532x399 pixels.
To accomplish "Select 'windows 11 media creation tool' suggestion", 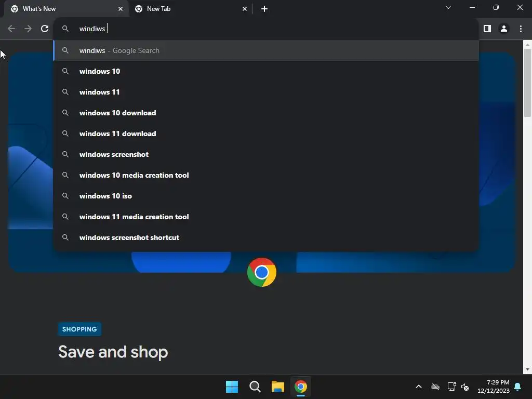I will tap(266, 217).
